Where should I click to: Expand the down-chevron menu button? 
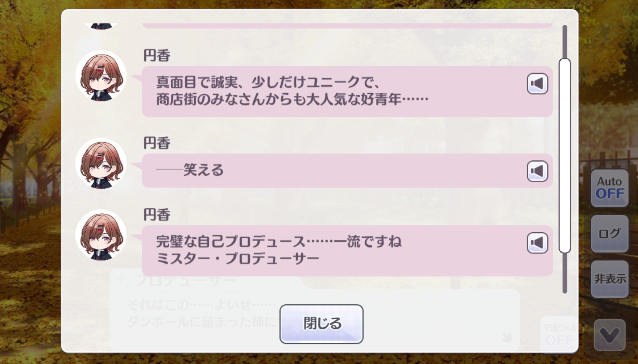point(609,335)
